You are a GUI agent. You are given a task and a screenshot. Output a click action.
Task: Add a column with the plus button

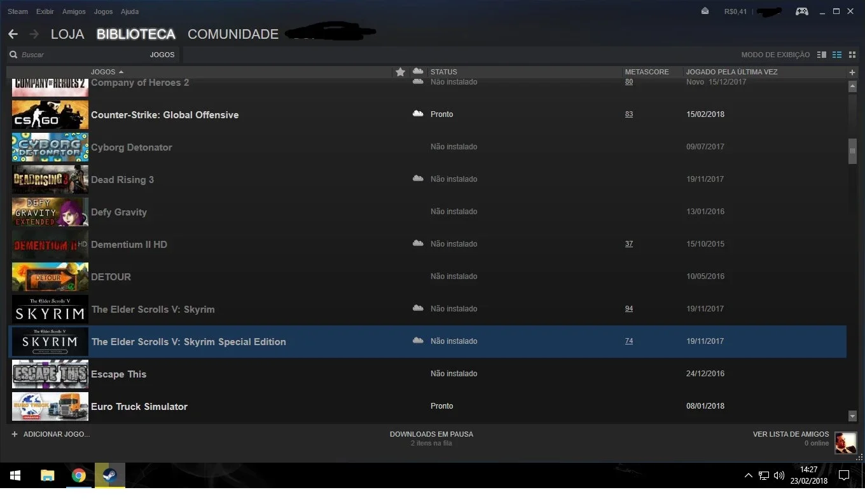tap(852, 72)
